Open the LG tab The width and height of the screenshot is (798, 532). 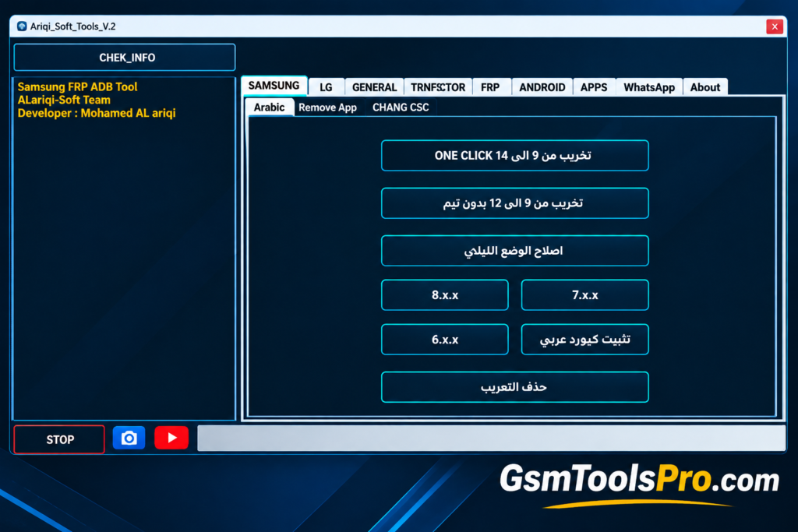pyautogui.click(x=326, y=87)
